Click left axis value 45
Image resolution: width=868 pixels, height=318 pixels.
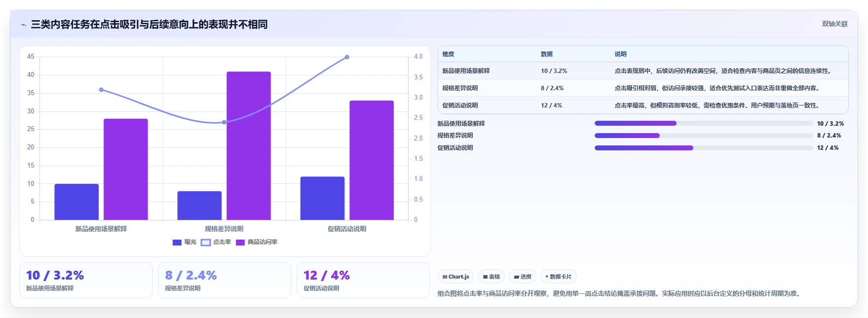tap(31, 57)
